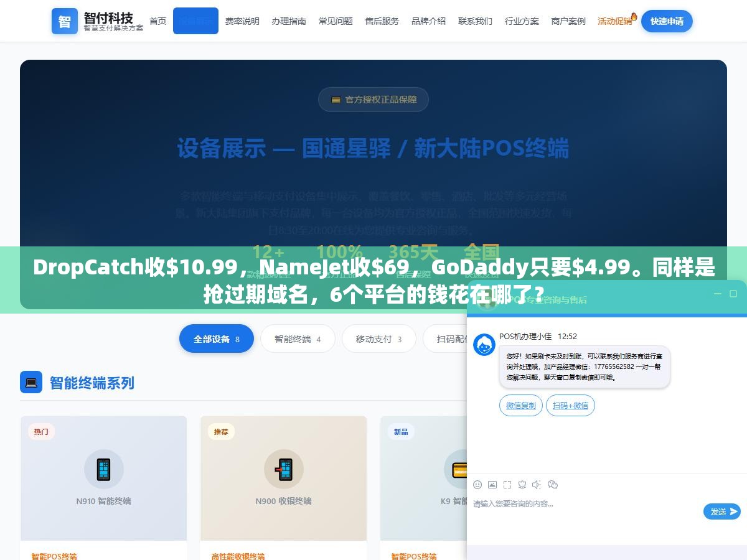
Task: Open 活动促销 page
Action: tap(614, 21)
